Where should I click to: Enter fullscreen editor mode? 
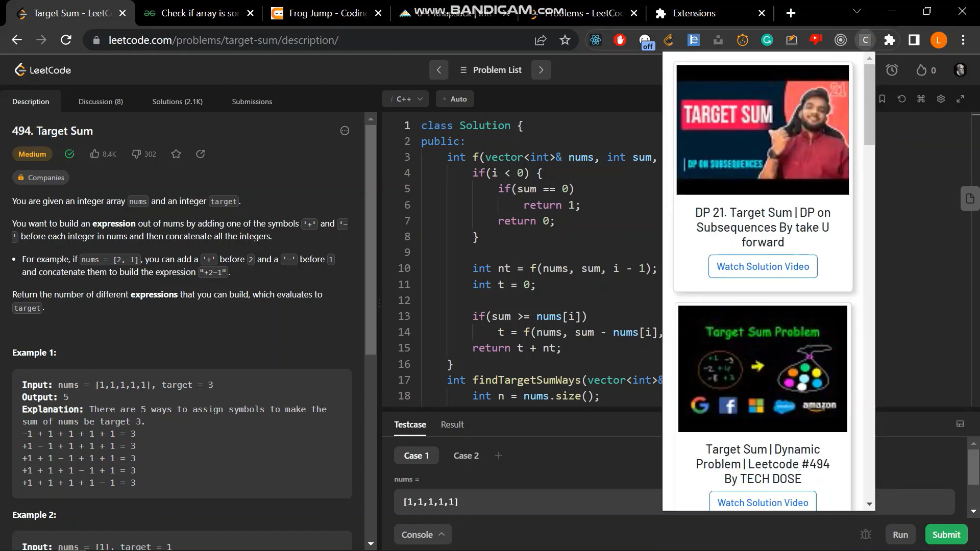[960, 99]
